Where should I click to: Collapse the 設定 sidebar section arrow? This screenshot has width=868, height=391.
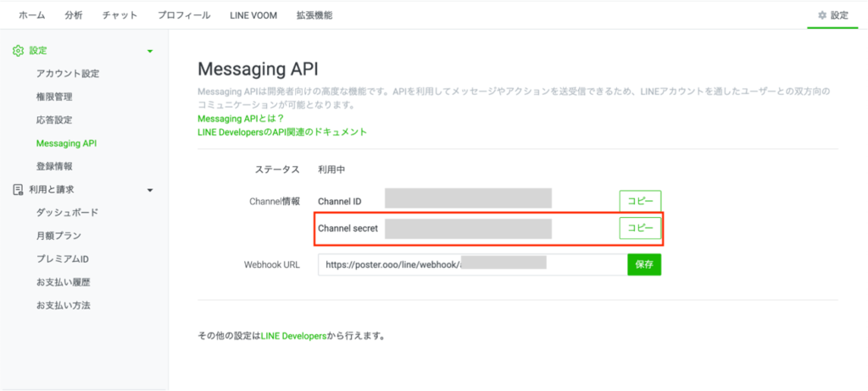[x=150, y=52]
